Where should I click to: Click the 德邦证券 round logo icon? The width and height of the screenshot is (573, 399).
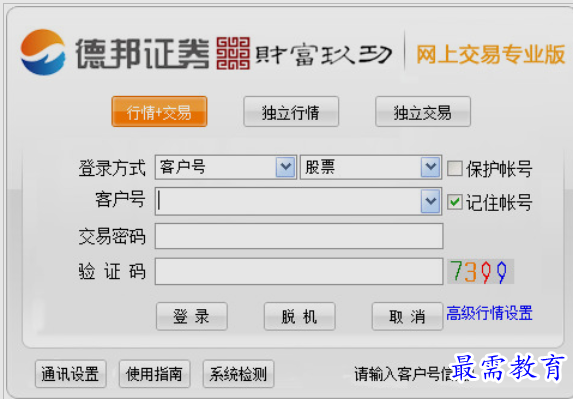coord(43,52)
